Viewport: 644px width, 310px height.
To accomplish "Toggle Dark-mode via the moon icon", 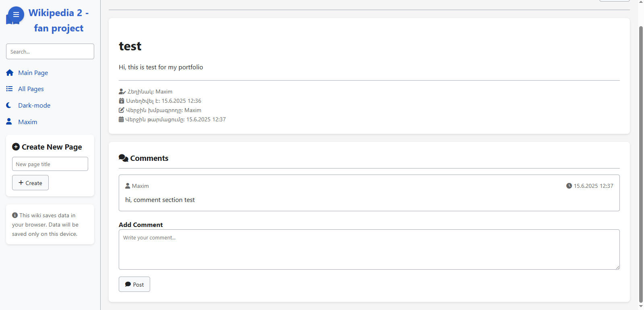I will [x=9, y=105].
